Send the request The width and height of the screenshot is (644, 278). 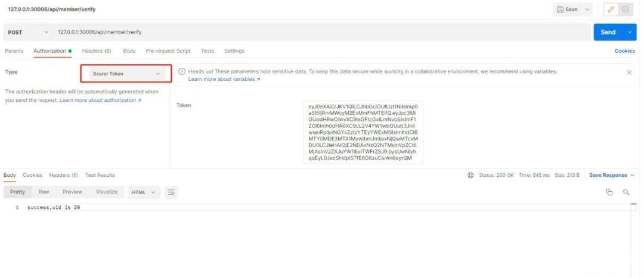608,32
